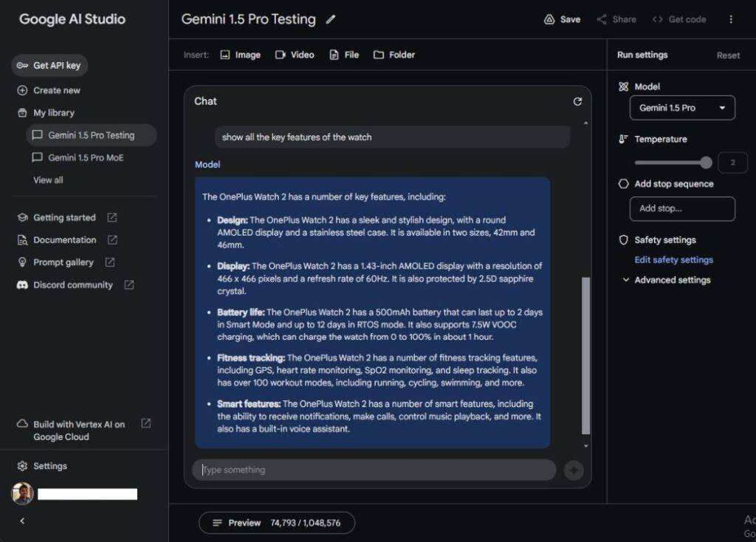Viewport: 756px width, 542px height.
Task: Click the pencil icon to rename prompt
Action: point(331,20)
